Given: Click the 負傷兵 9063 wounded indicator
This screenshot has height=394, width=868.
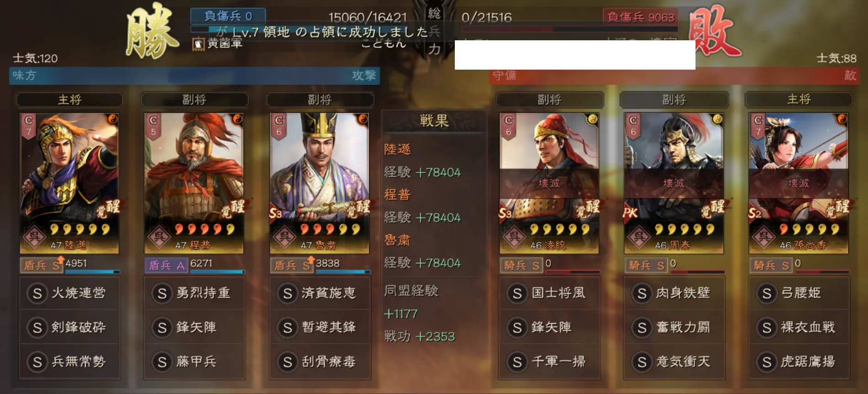Looking at the screenshot, I should (641, 17).
